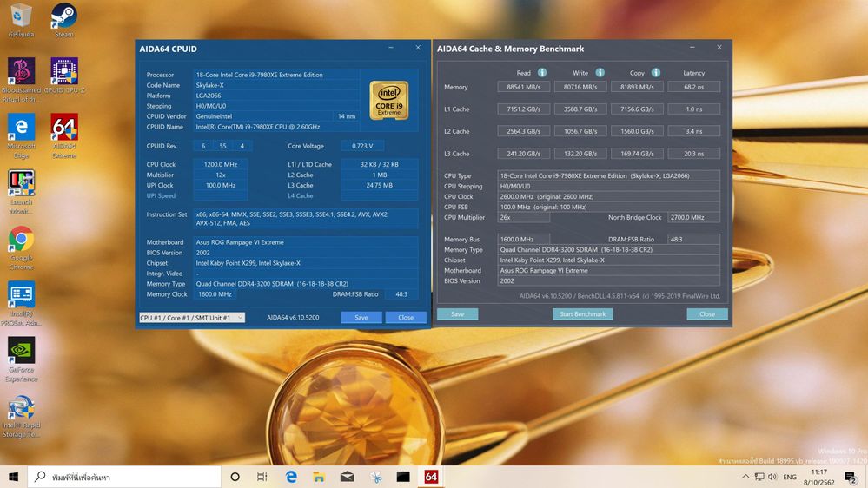Minimize the AIDA64 CPUID window
This screenshot has height=488, width=868.
391,48
